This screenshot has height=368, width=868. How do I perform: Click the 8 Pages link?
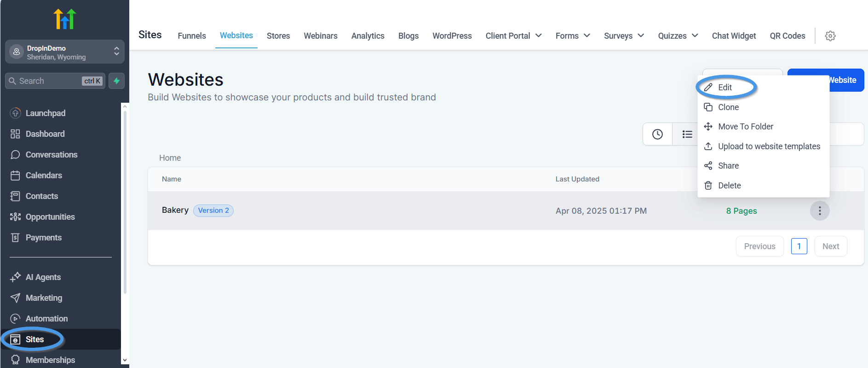pyautogui.click(x=742, y=211)
